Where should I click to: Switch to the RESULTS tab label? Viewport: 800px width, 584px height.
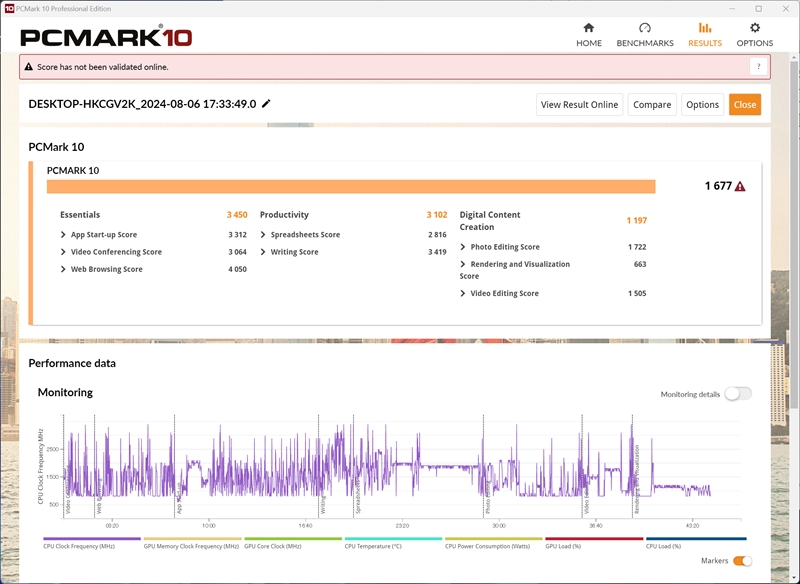point(705,43)
